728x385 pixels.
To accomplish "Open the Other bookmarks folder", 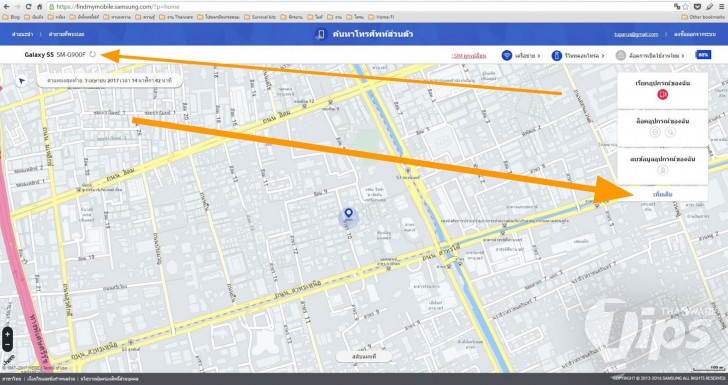I will tap(703, 17).
